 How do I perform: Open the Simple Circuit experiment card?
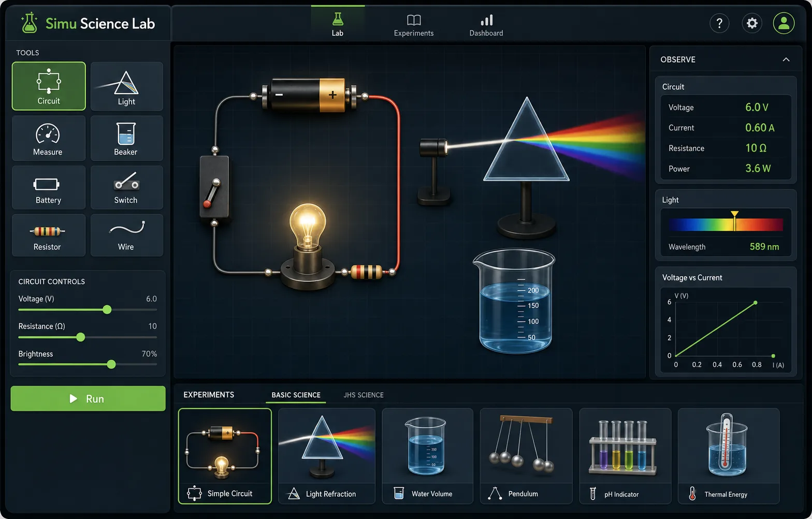(225, 456)
